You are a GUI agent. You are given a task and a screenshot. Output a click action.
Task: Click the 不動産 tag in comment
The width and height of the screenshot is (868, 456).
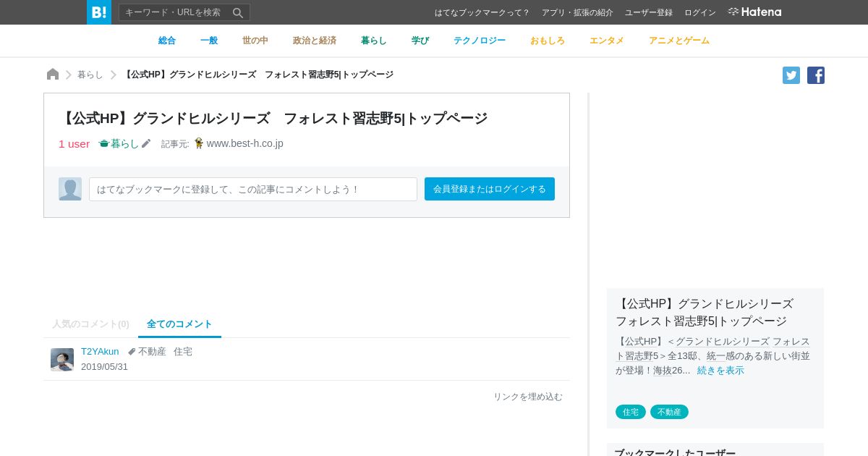(153, 351)
